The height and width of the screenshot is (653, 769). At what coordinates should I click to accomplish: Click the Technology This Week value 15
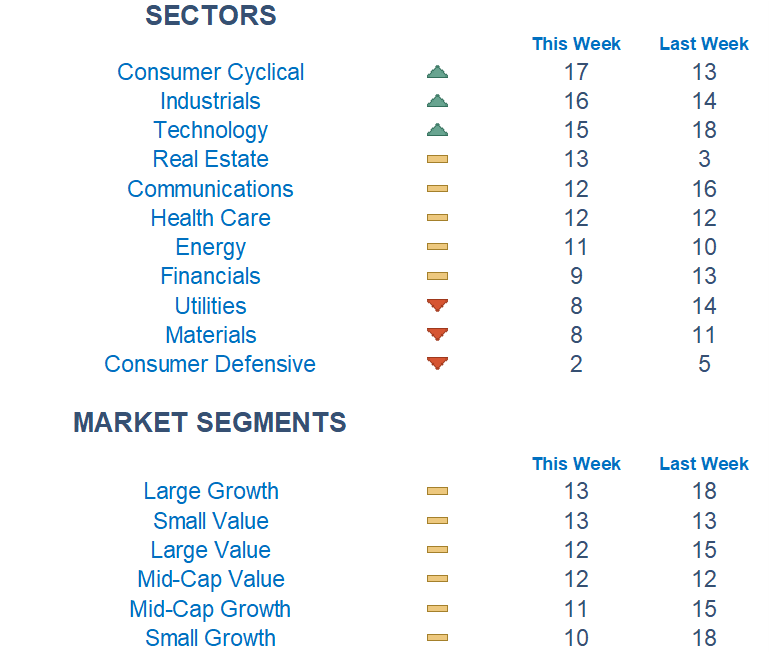[x=576, y=130]
